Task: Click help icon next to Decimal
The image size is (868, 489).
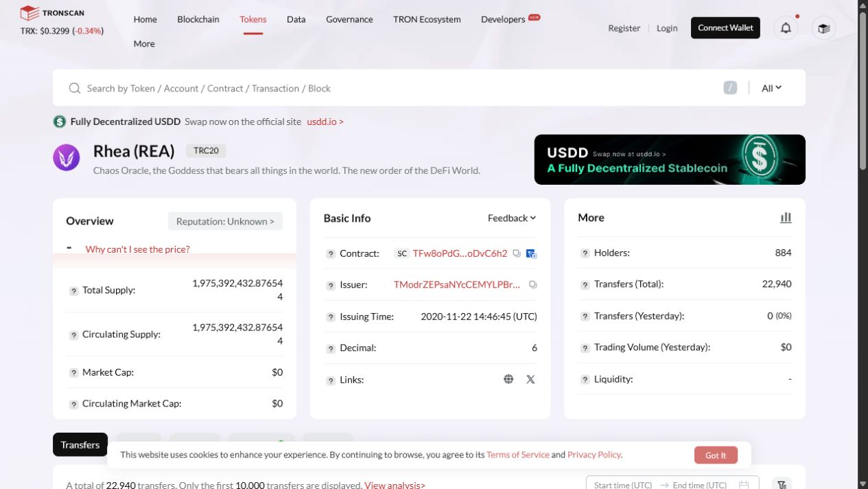Action: (x=331, y=348)
